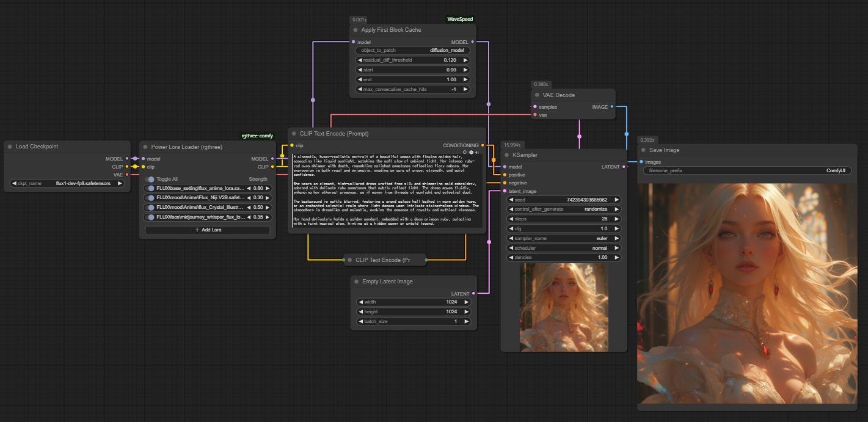This screenshot has width=868, height=422.
Task: Open the ckpt_name checkpoint selector
Action: point(67,183)
